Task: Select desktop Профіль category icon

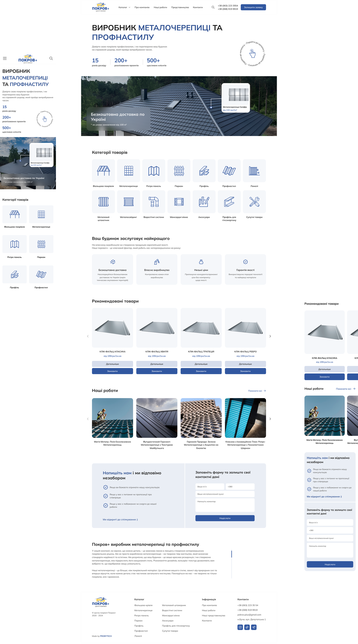Action: pyautogui.click(x=204, y=171)
